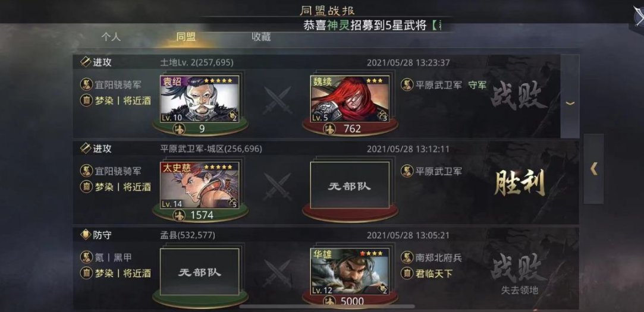This screenshot has width=644, height=312.
Task: View 太史慈 general portrait card
Action: click(200, 185)
